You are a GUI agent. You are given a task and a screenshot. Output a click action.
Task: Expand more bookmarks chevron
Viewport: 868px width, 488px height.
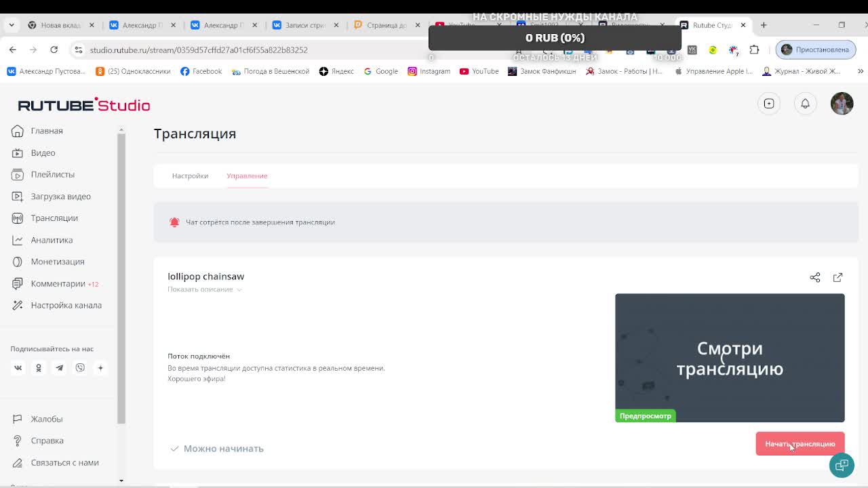pyautogui.click(x=861, y=71)
